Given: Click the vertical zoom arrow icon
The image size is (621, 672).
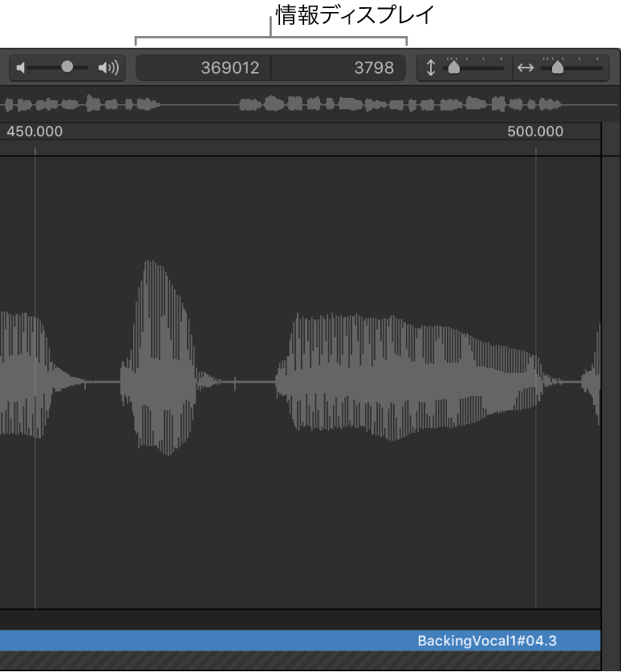Looking at the screenshot, I should [431, 67].
